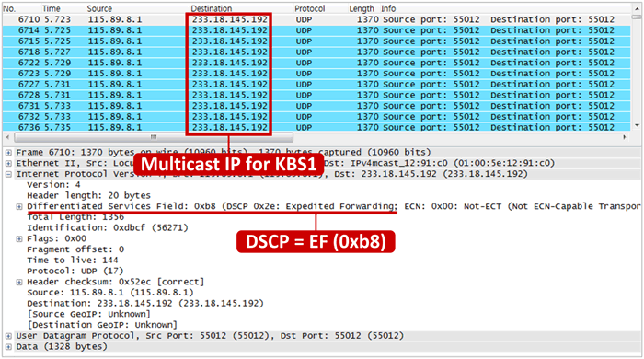Select packet number 6736 row
This screenshot has width=644, height=359.
[x=316, y=127]
